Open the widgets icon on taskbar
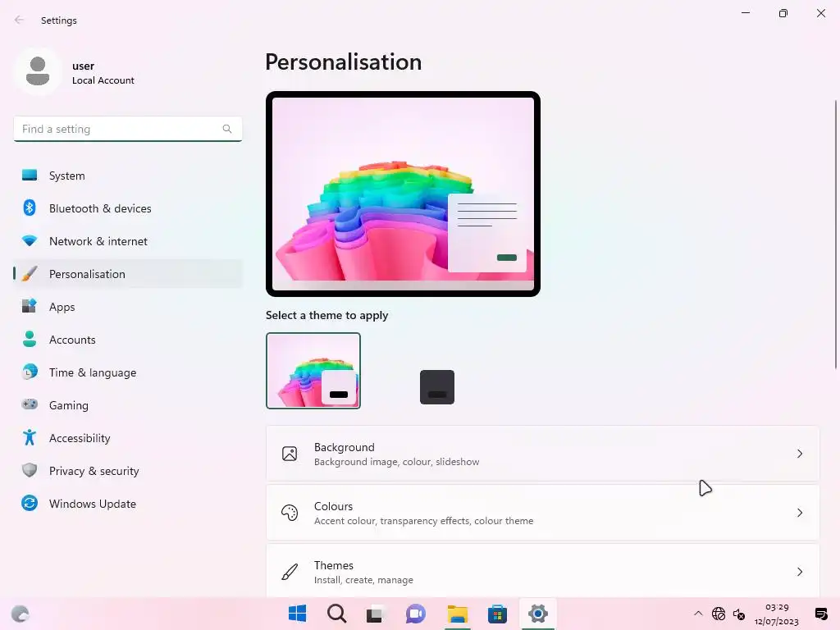The height and width of the screenshot is (630, 840). pos(21,614)
